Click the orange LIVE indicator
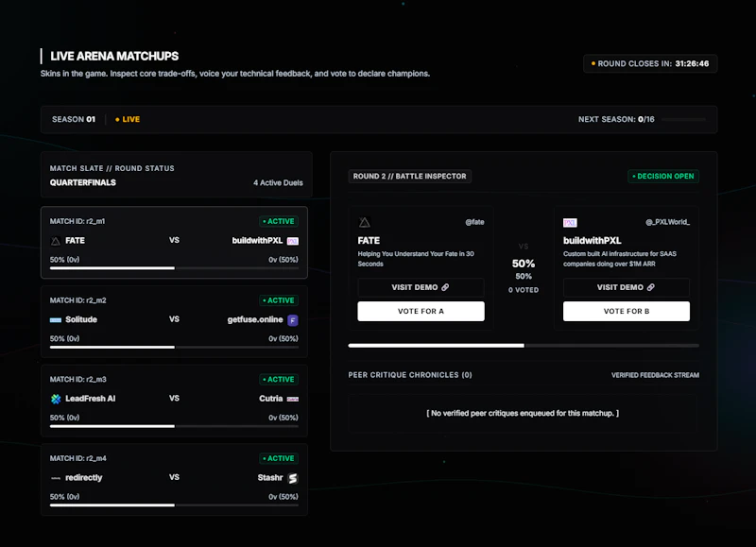The height and width of the screenshot is (547, 756). click(128, 120)
